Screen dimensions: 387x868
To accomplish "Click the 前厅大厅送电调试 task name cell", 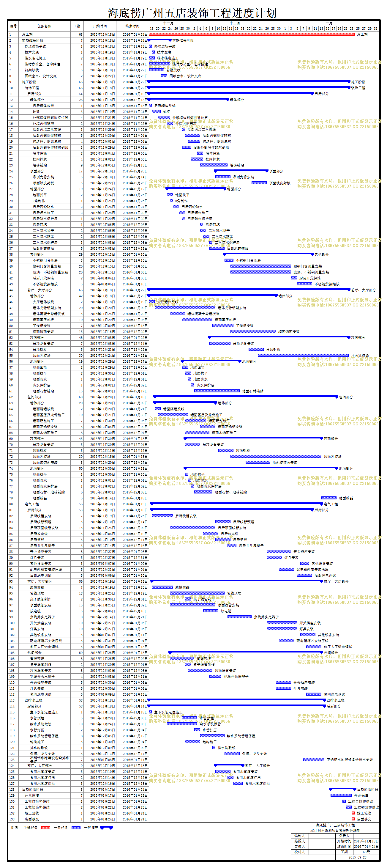I will click(x=44, y=647).
